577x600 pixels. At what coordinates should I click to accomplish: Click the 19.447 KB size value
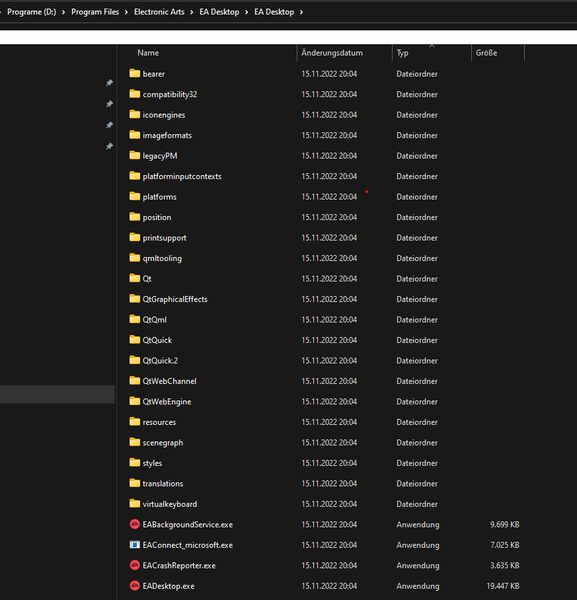click(x=503, y=586)
